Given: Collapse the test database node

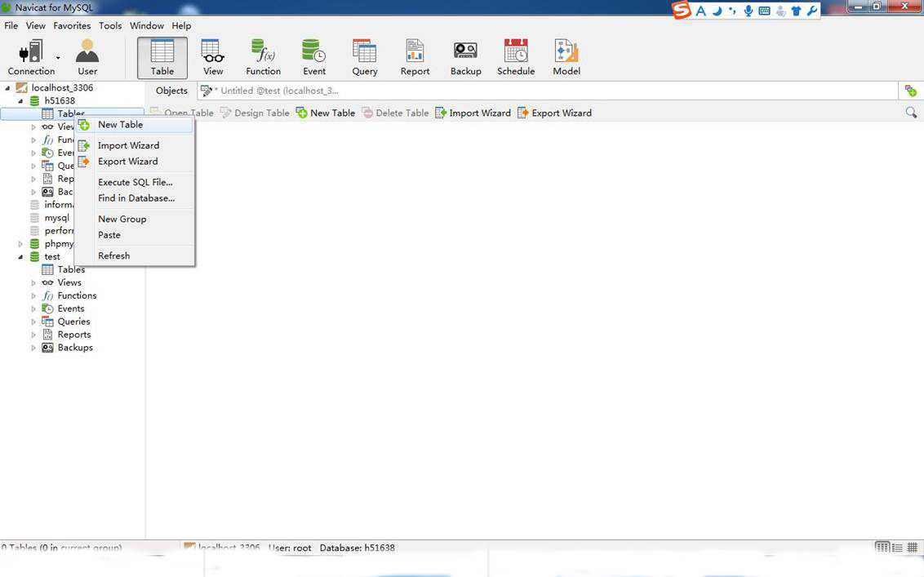Looking at the screenshot, I should click(20, 256).
